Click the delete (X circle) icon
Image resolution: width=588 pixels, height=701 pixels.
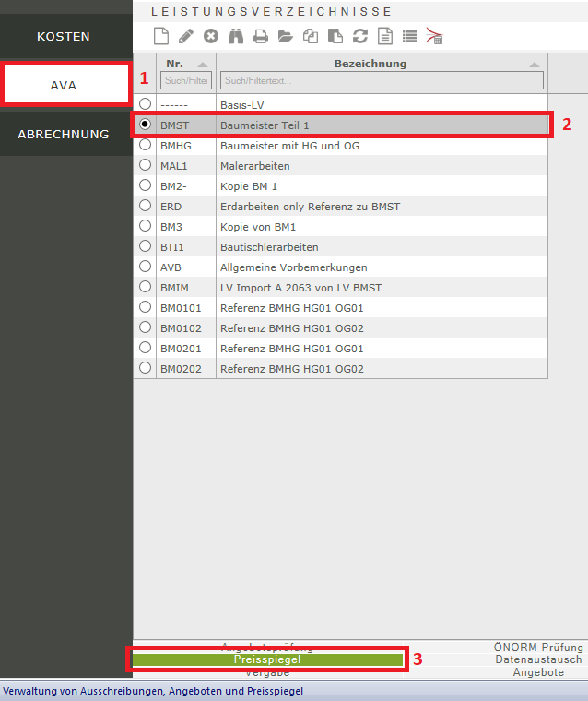[211, 37]
